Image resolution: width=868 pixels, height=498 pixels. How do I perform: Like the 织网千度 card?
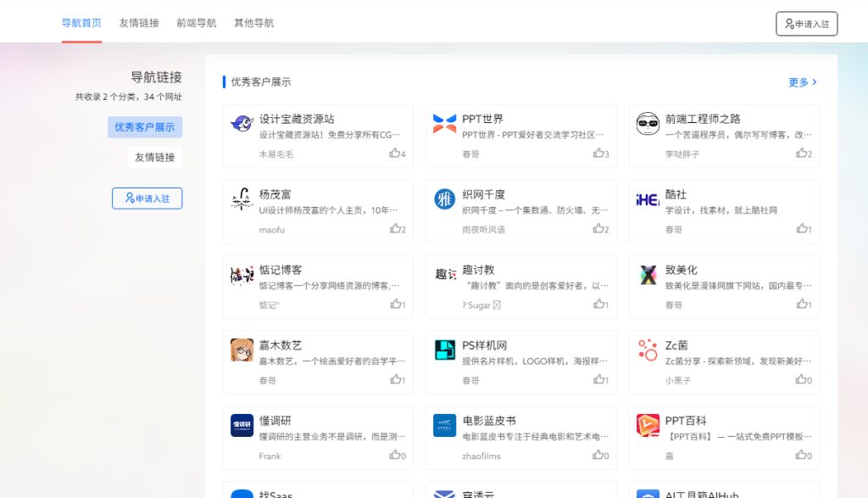click(601, 229)
